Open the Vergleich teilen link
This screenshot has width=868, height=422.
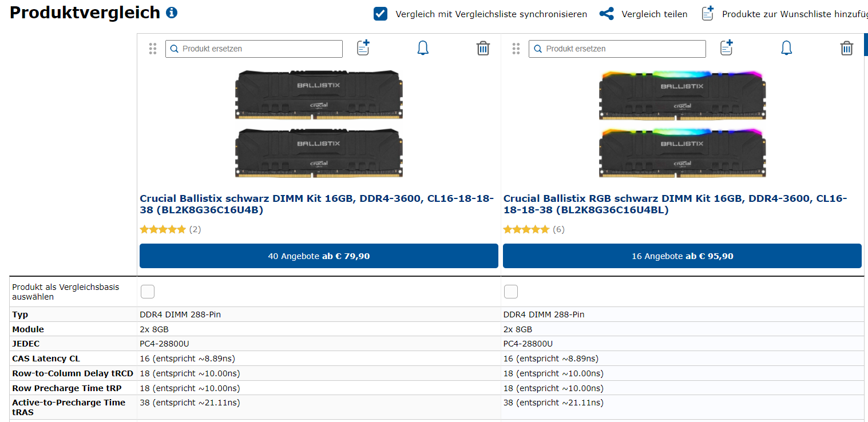[655, 14]
